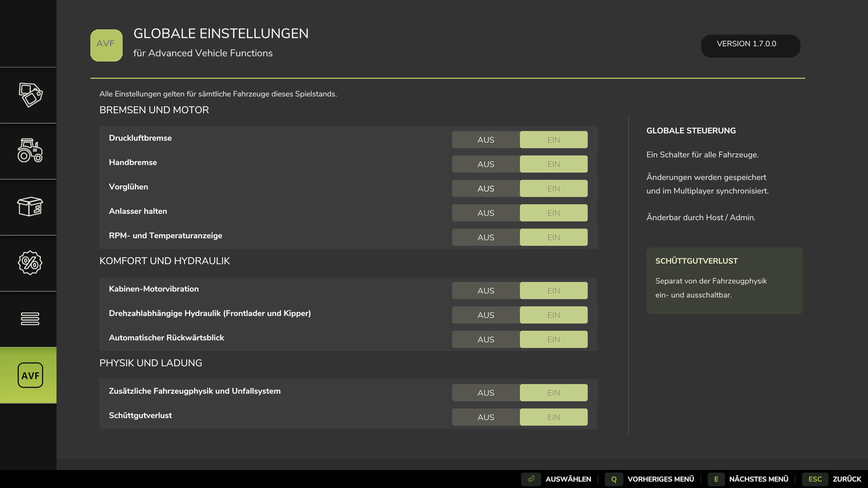Click the E key icon
The width and height of the screenshot is (868, 488).
coord(716,479)
